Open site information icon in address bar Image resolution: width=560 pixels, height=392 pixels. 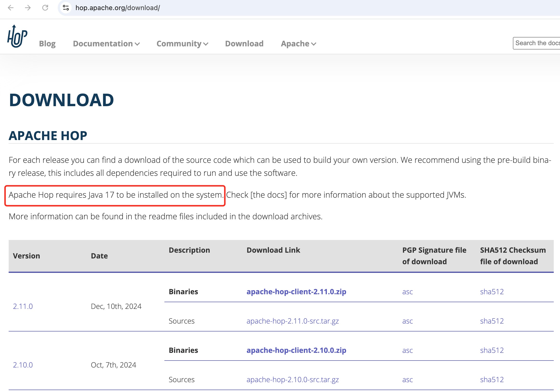tap(66, 8)
